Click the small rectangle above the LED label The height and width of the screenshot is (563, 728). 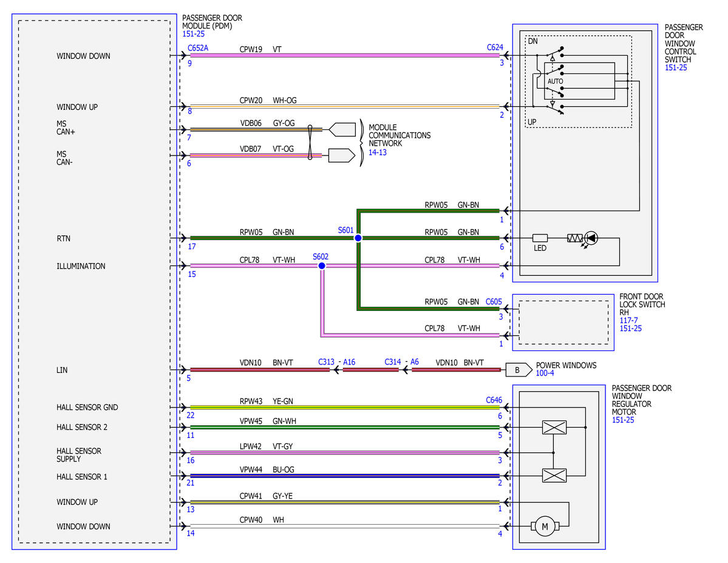tap(540, 238)
